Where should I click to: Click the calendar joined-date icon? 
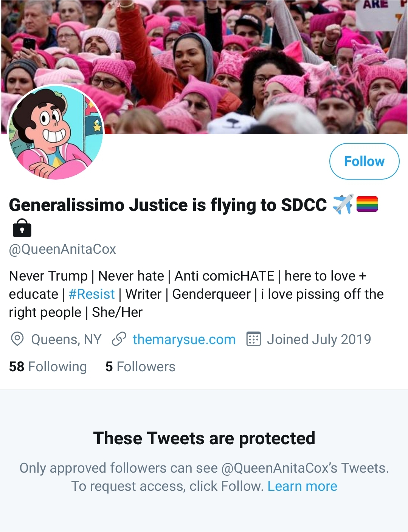click(x=253, y=339)
